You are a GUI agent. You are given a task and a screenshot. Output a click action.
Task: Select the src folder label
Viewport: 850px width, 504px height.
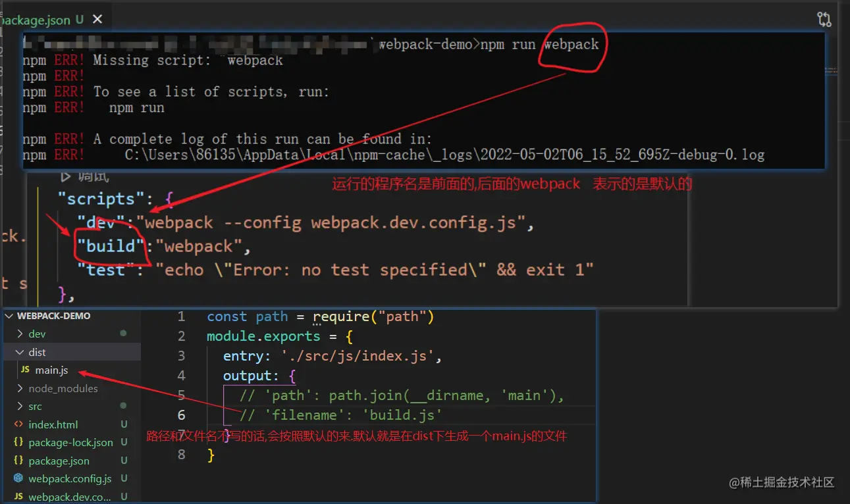(x=35, y=407)
